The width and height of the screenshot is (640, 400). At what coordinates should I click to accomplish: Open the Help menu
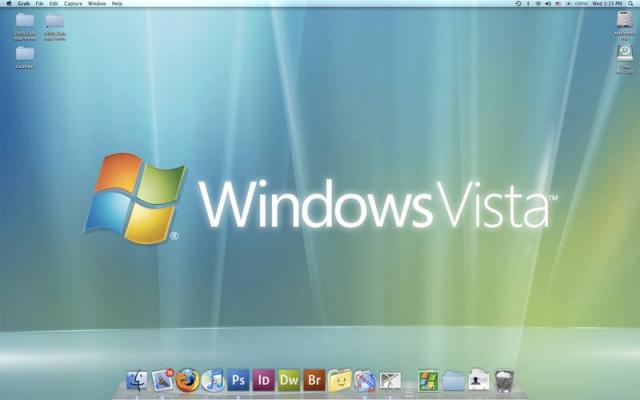coord(117,3)
